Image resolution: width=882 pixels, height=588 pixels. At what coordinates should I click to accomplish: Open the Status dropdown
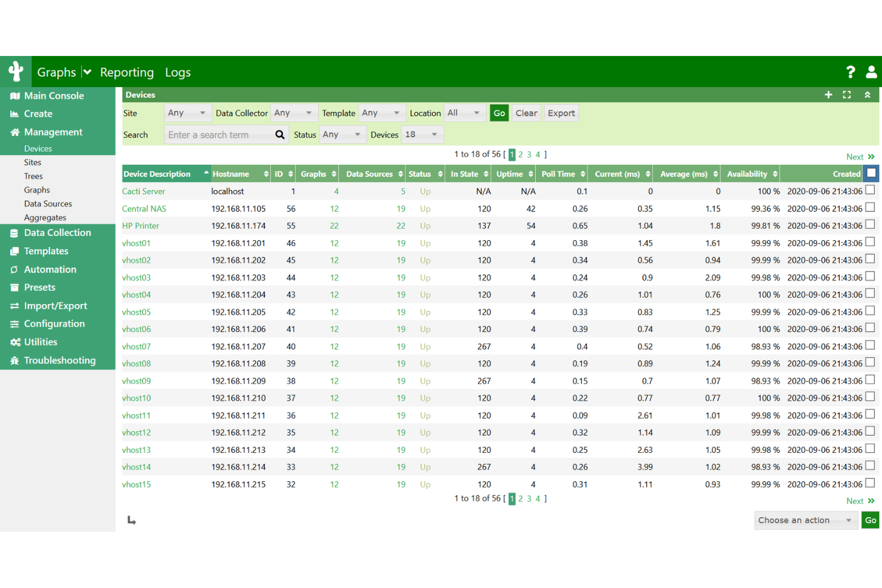coord(342,134)
